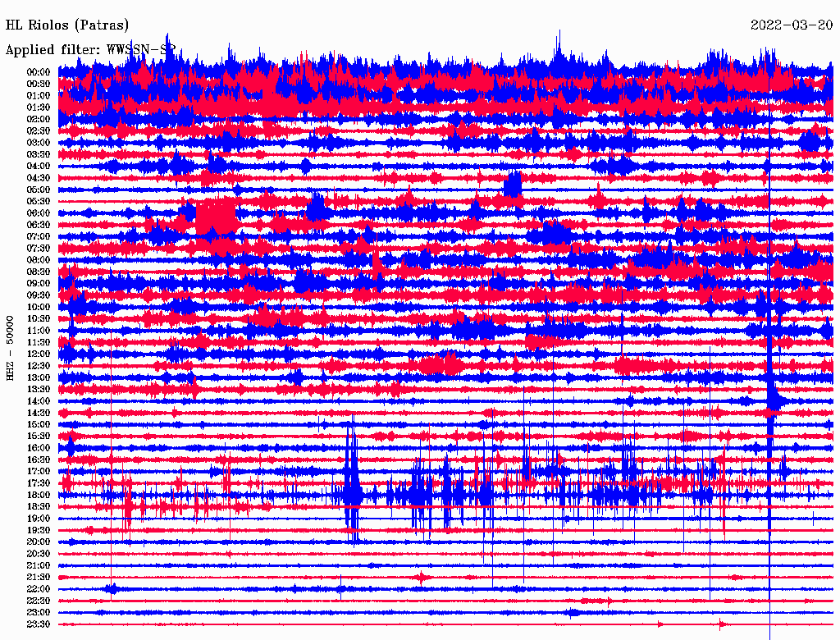Click the isolated blue burst on the 05:00 trace
The width and height of the screenshot is (840, 640).
[513, 185]
